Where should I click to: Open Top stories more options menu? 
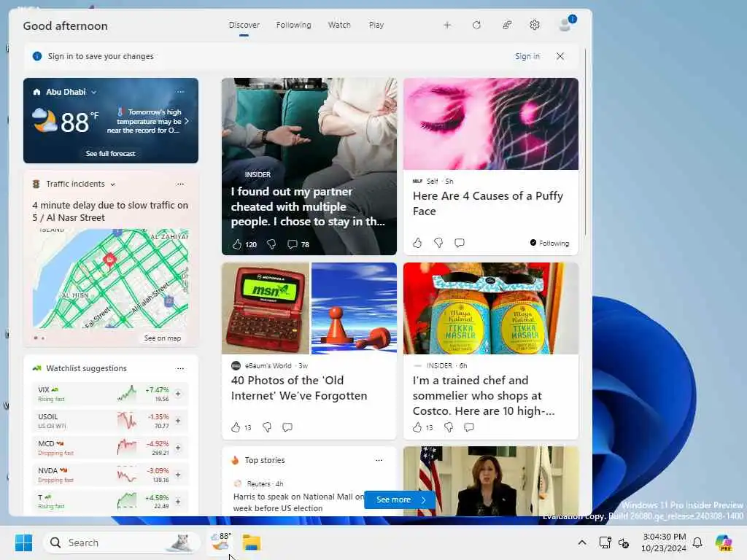[x=379, y=460]
